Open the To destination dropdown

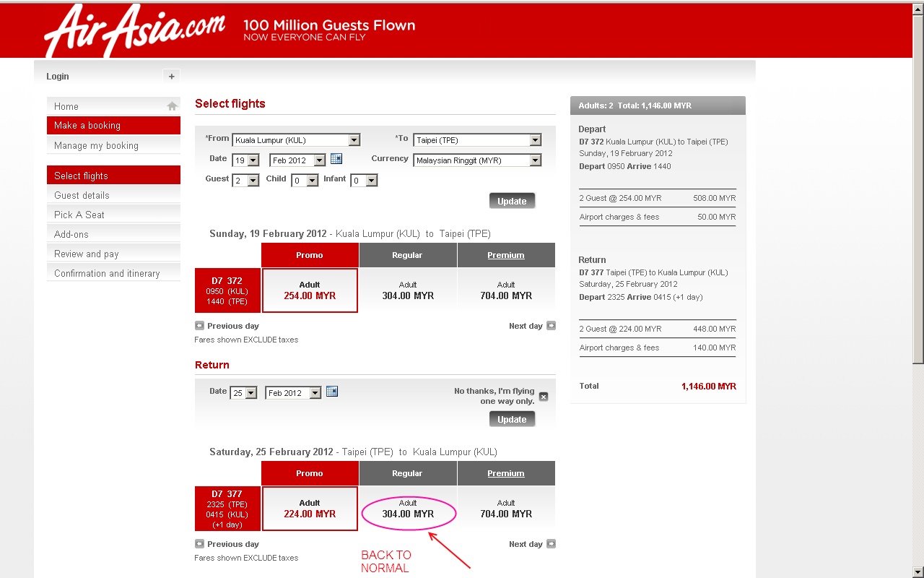[477, 140]
